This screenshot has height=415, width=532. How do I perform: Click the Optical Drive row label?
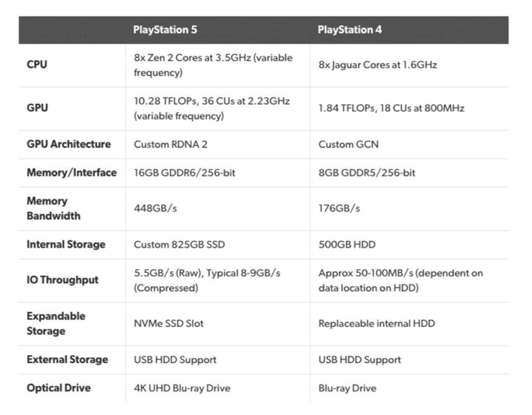click(58, 388)
